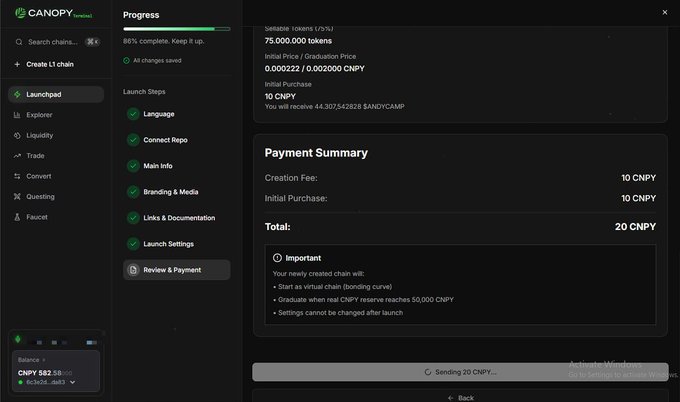Click the Main Info step checkmark
Image resolution: width=680 pixels, height=402 pixels.
133,166
